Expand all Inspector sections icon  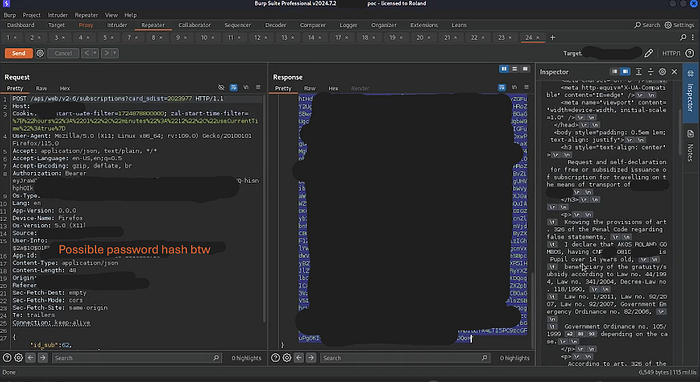click(639, 71)
